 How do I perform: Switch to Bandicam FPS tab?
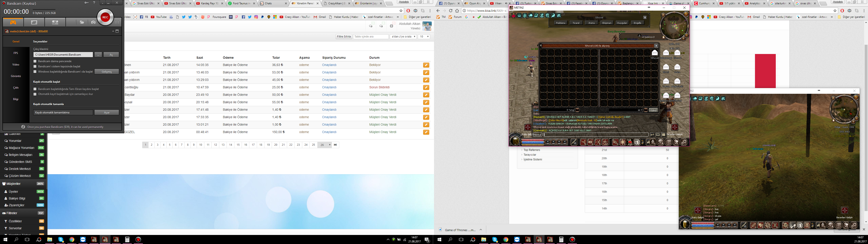[16, 53]
